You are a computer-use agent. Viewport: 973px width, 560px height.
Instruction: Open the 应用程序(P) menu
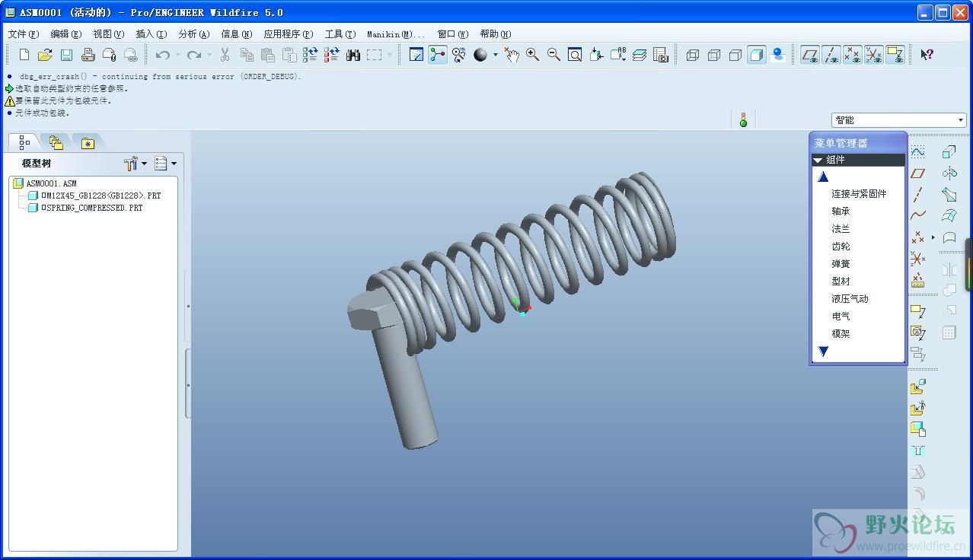[289, 34]
